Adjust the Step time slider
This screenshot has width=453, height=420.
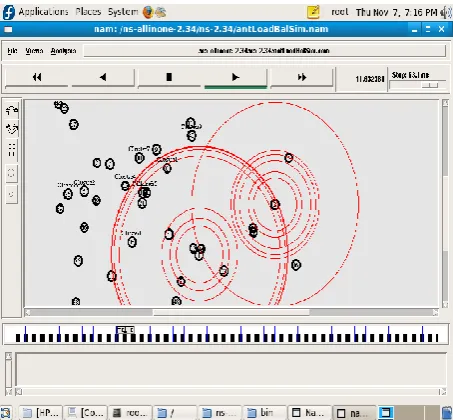pyautogui.click(x=430, y=85)
